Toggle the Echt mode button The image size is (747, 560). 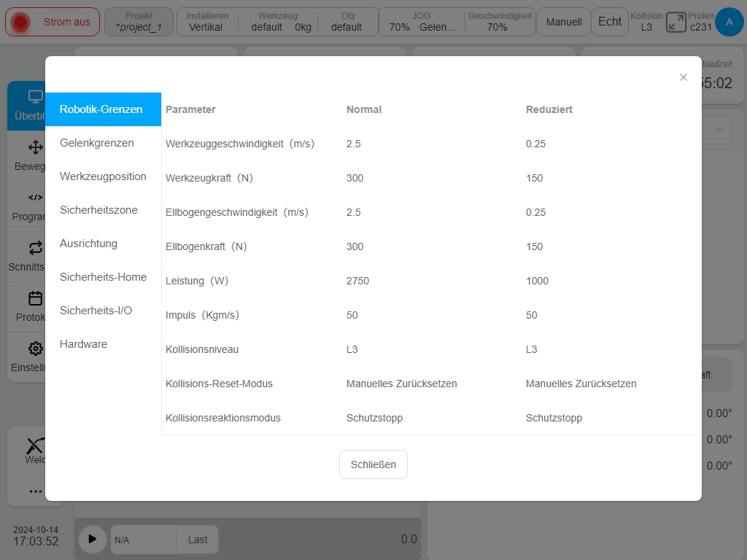tap(610, 22)
